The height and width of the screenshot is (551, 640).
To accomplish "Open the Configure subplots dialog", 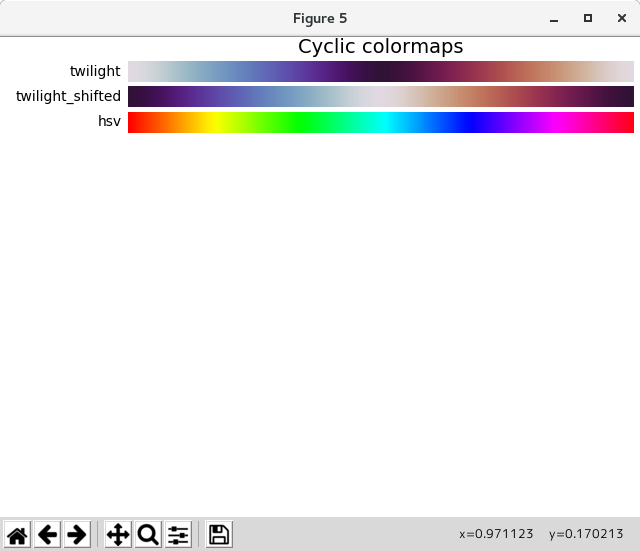I will 178,534.
